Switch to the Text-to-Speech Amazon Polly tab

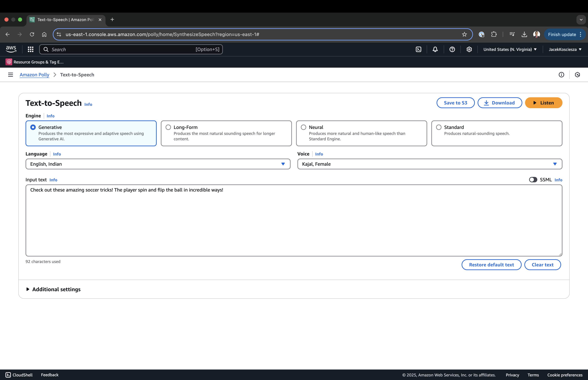coord(66,20)
